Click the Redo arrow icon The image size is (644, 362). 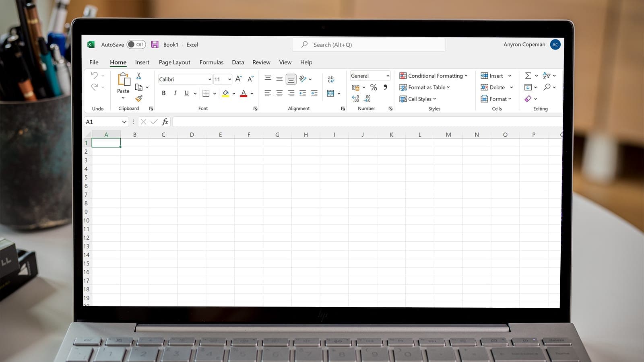94,87
